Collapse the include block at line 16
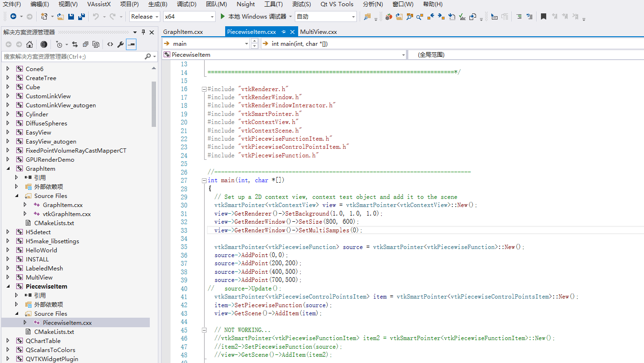644x363 pixels. pos(204,89)
